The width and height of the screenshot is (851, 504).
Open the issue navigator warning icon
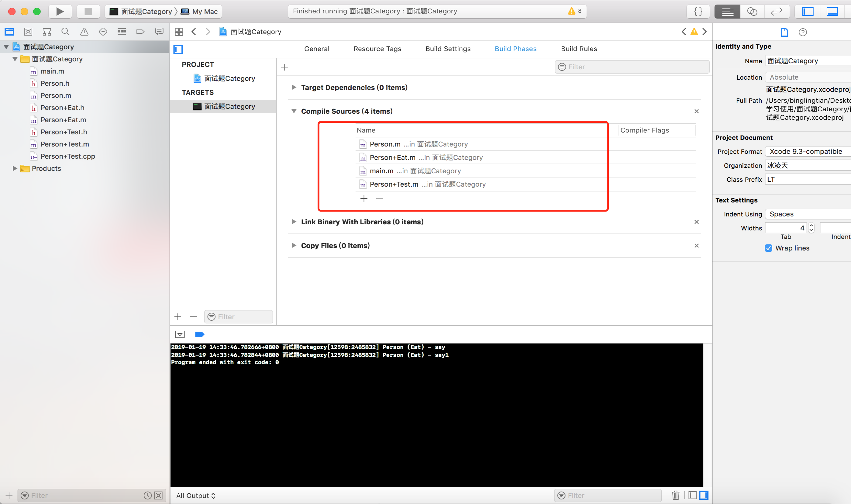(x=84, y=32)
